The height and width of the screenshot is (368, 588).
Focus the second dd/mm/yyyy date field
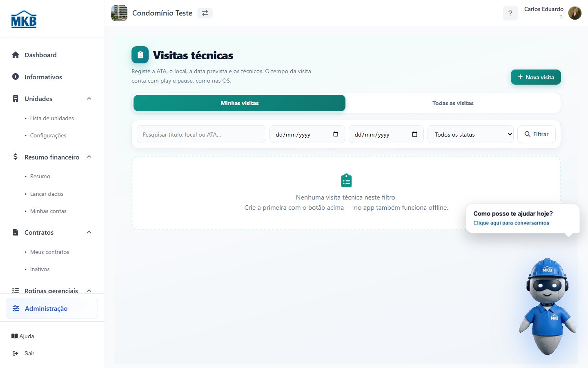point(386,134)
